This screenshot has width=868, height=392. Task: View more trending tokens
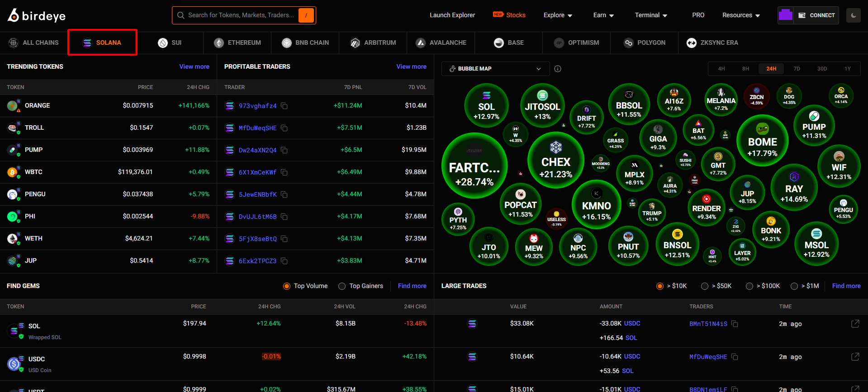coord(194,66)
